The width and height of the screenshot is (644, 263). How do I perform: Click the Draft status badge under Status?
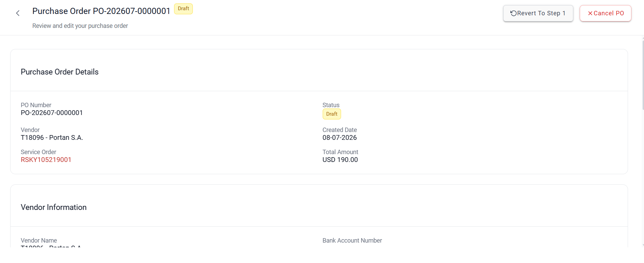coord(332,114)
